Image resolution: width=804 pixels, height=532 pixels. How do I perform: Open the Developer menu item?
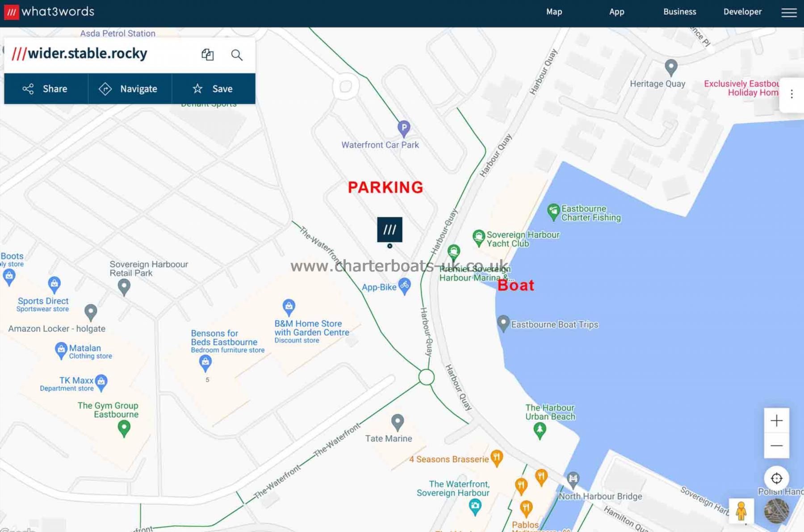click(x=742, y=12)
